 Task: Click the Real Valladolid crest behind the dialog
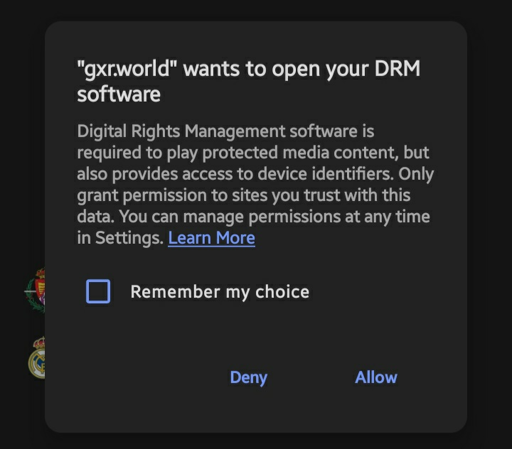click(35, 290)
